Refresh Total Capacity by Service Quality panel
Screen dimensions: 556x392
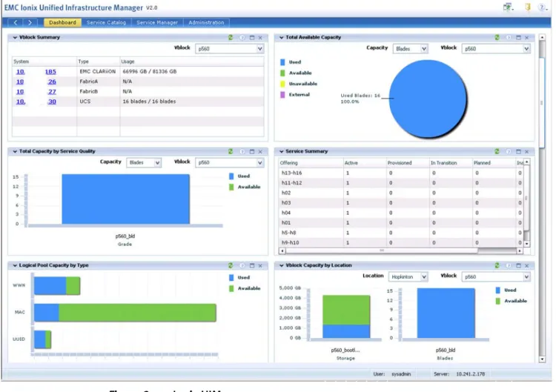point(231,151)
